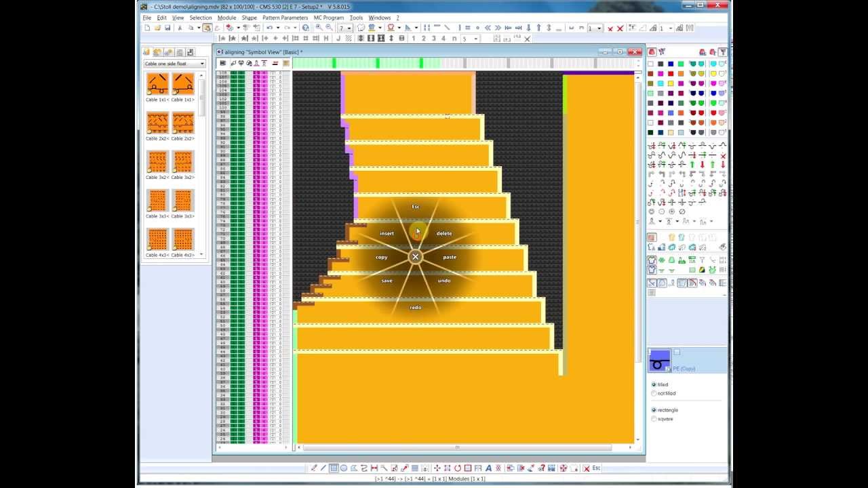Click delete in the radial menu
This screenshot has height=488, width=868.
point(444,233)
